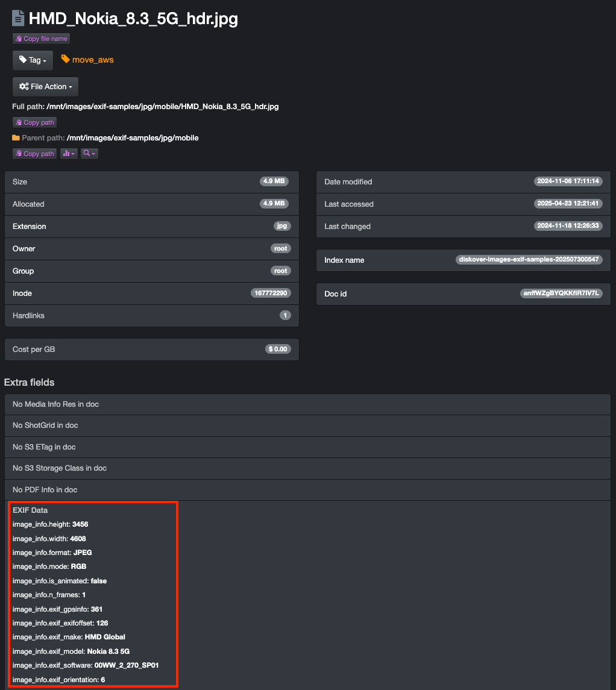This screenshot has width=616, height=690.
Task: Click the index name diskover-images-exif-samples badge
Action: (x=529, y=260)
